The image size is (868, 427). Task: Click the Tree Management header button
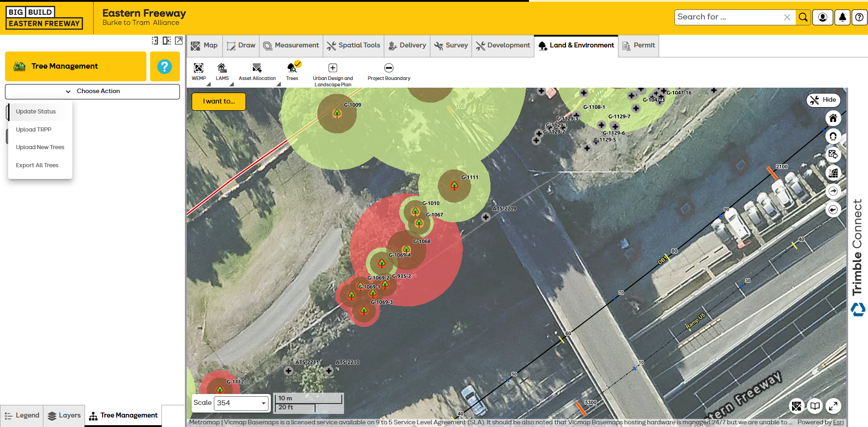[75, 66]
